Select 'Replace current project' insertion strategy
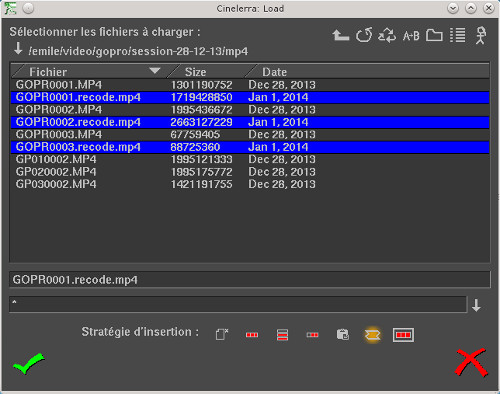Image resolution: width=500 pixels, height=394 pixels. tap(222, 335)
